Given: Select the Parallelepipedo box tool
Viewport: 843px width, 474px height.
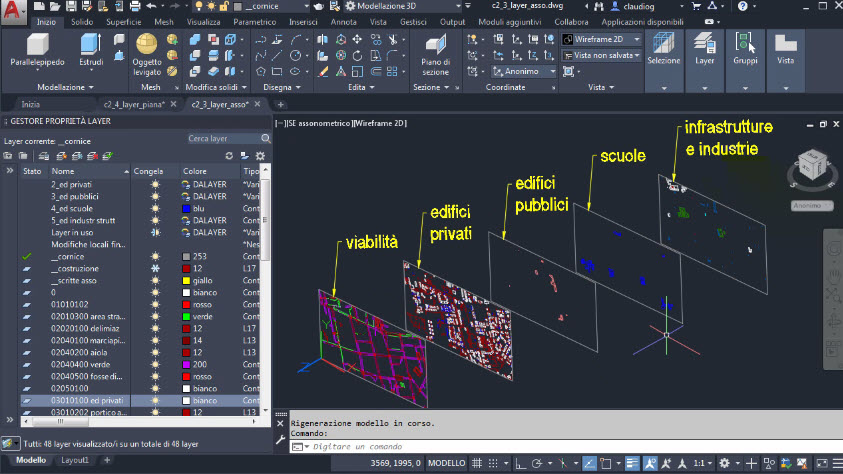Looking at the screenshot, I should pyautogui.click(x=37, y=51).
